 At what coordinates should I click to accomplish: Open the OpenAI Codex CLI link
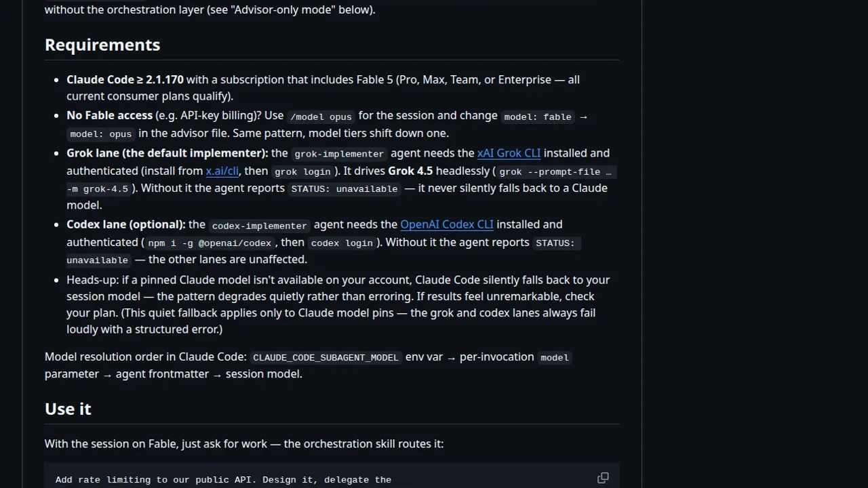point(447,224)
